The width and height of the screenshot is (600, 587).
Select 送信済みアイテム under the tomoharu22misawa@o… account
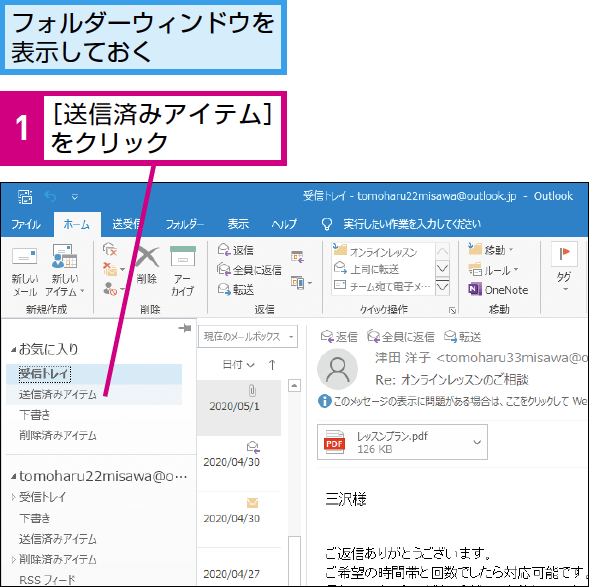[x=58, y=539]
